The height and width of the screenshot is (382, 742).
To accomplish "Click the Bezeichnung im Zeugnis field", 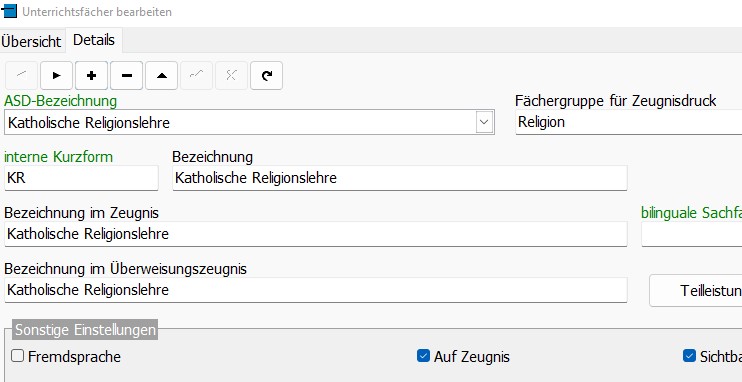I will [316, 234].
